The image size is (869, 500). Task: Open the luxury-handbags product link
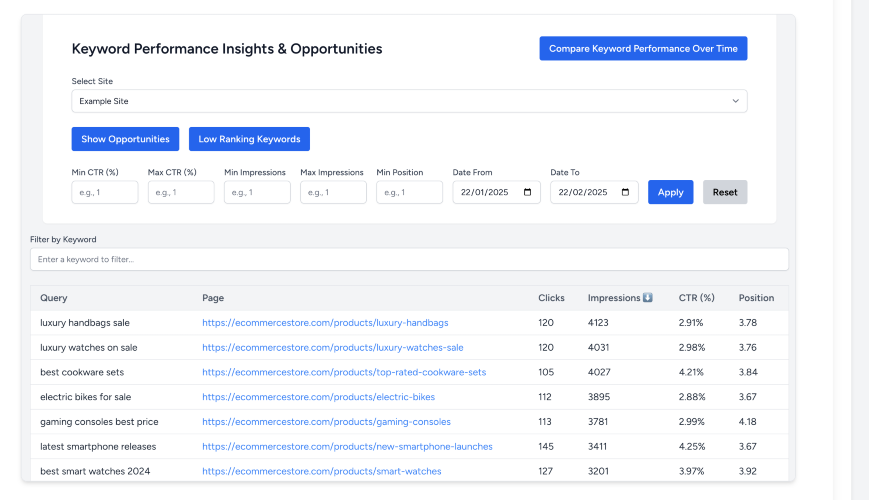click(x=325, y=323)
